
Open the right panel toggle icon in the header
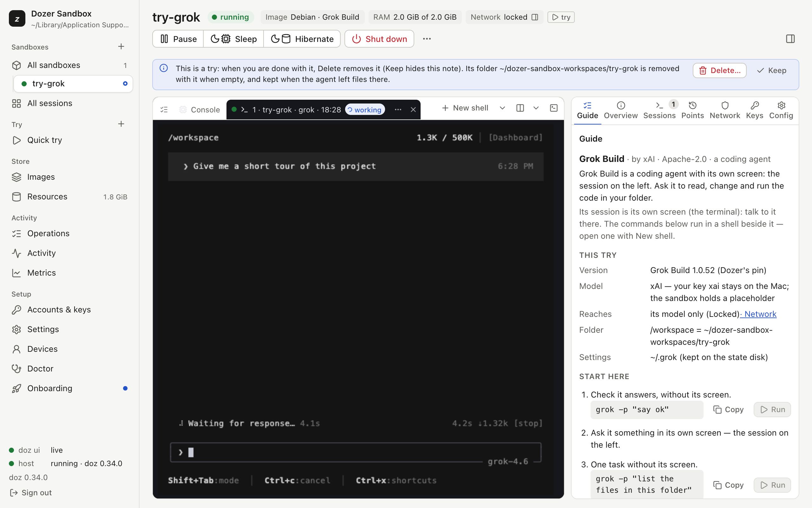(x=790, y=39)
